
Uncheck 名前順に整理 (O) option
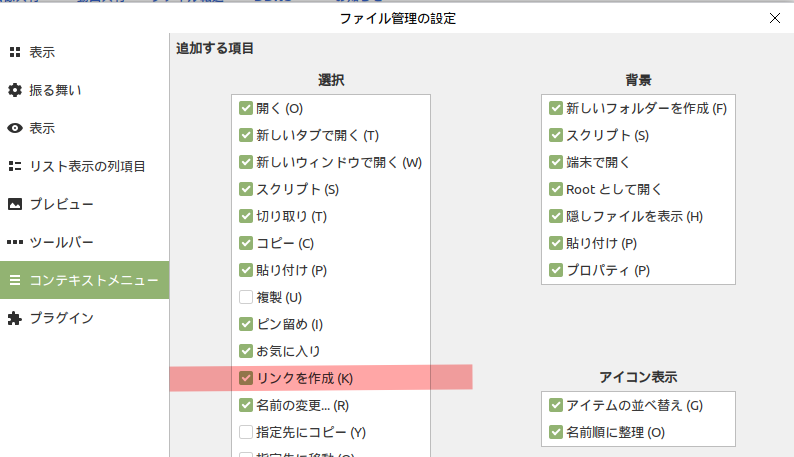pos(556,432)
